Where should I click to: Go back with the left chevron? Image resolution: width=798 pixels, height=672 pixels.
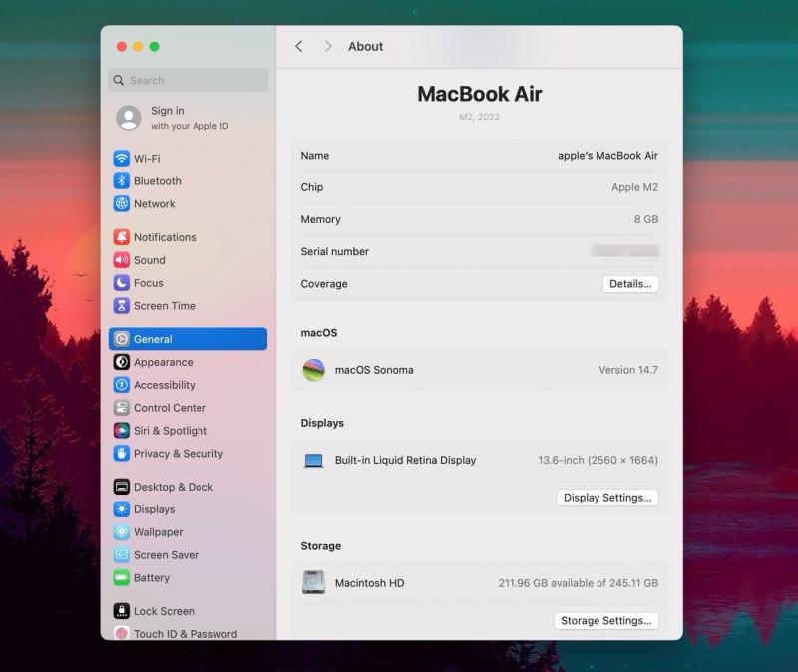[299, 46]
